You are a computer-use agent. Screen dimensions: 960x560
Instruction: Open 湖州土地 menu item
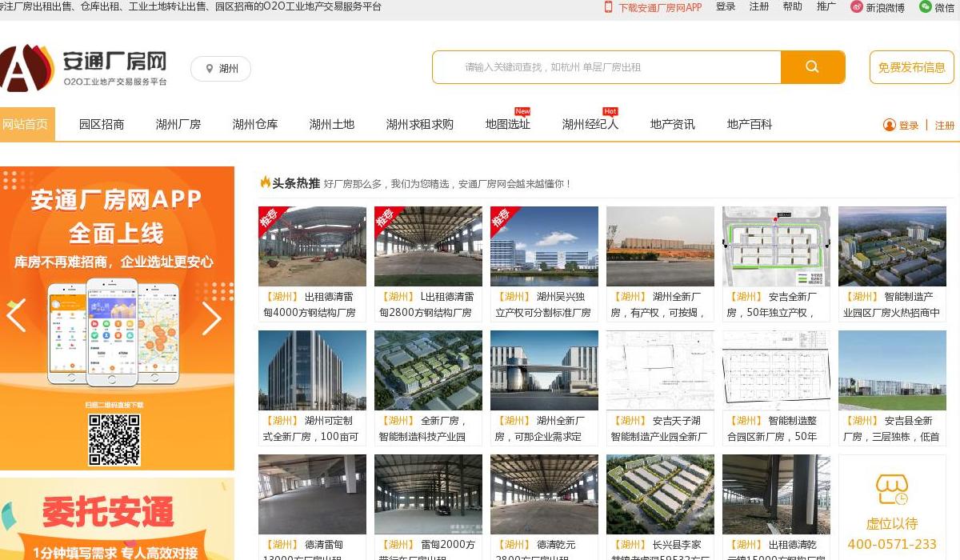[332, 124]
